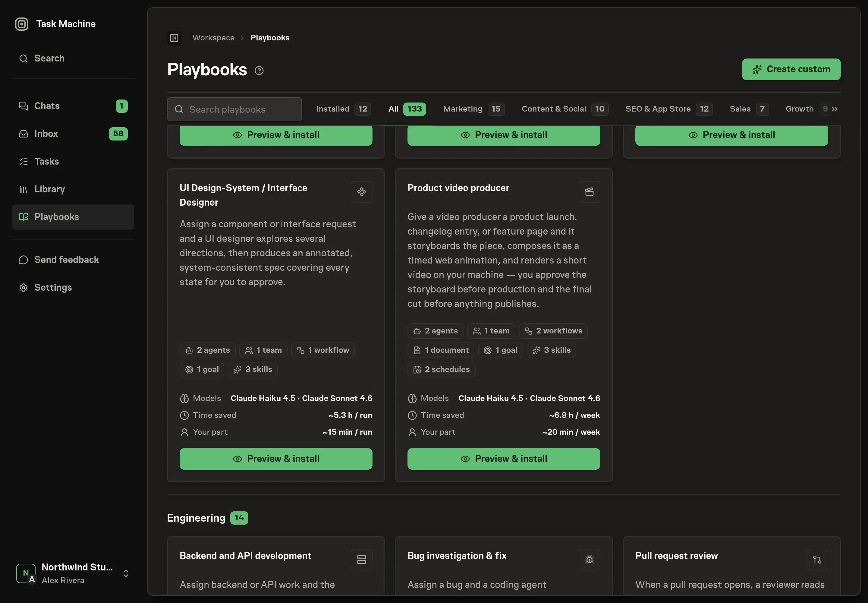Click the ~15 min / run value

(347, 432)
